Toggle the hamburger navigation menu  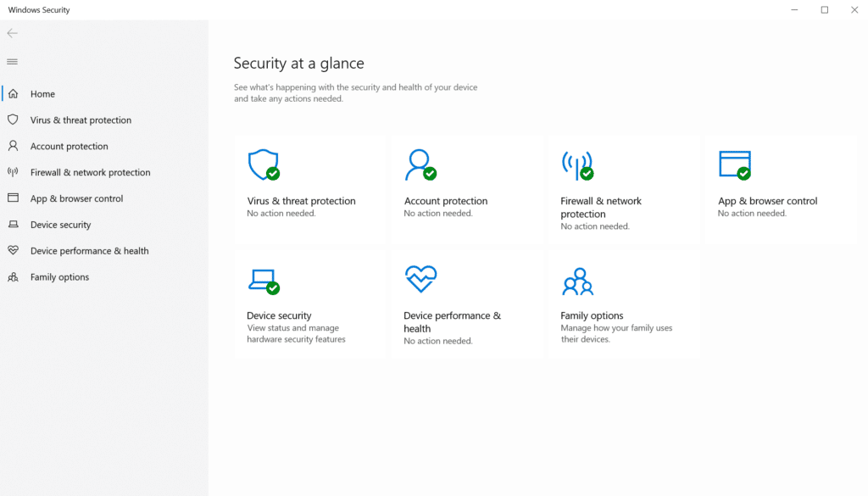click(x=12, y=61)
